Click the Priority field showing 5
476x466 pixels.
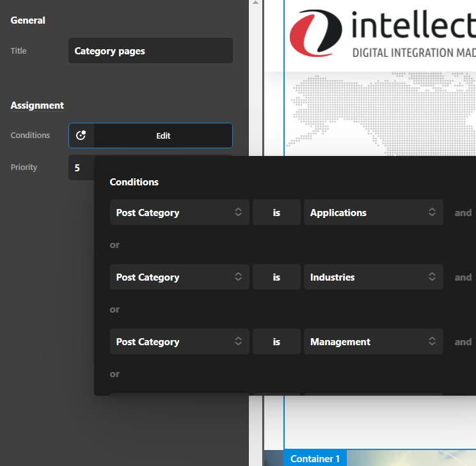pos(80,168)
